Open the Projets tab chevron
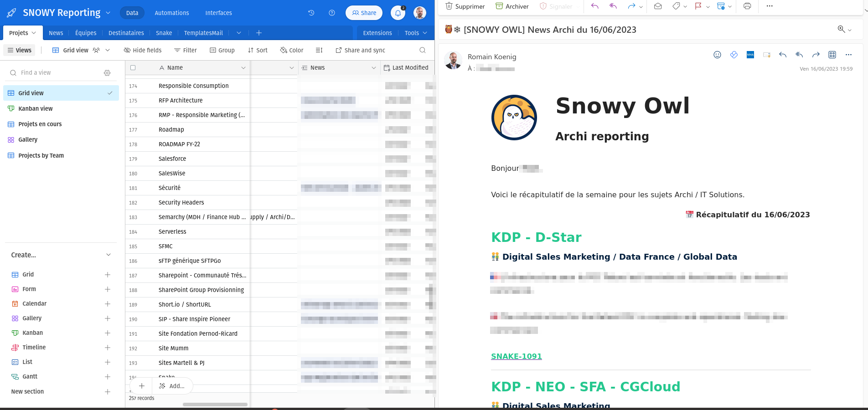This screenshot has width=868, height=410. coord(34,33)
